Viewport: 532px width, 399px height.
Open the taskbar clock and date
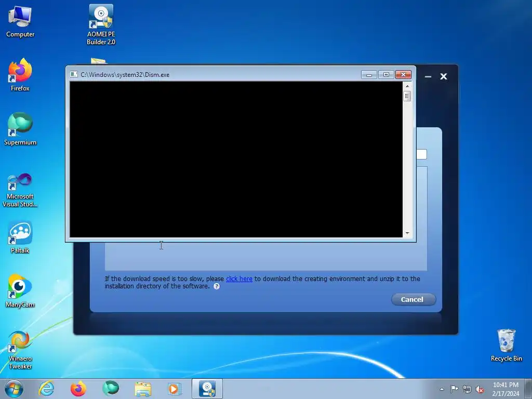tap(506, 389)
